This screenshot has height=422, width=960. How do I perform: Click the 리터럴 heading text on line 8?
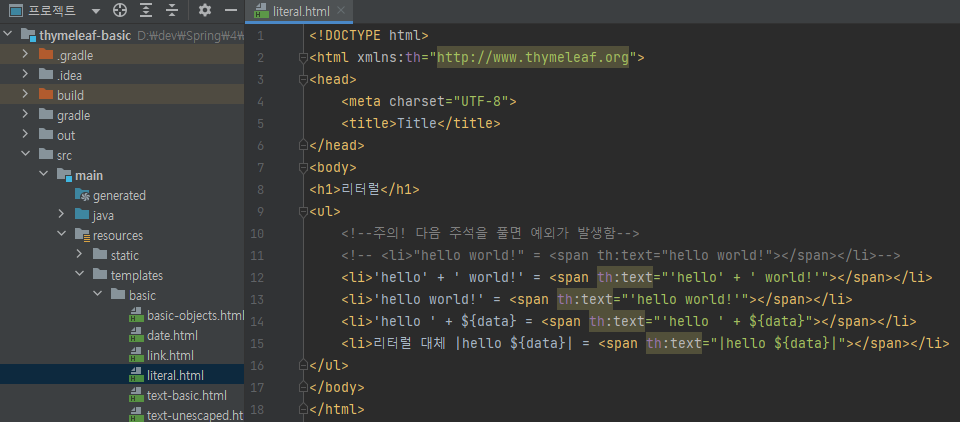click(361, 189)
